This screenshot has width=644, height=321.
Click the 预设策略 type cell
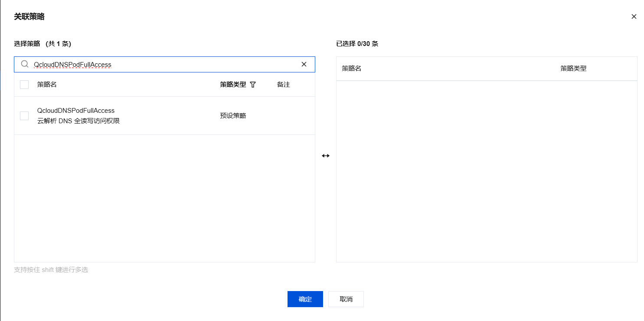point(233,116)
